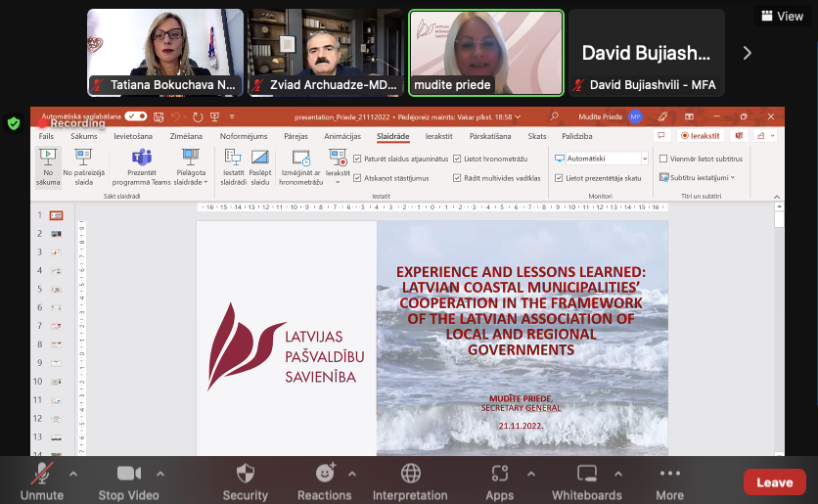Uncheck Paturēt slaidus atjauninātus checkbox

click(x=357, y=159)
